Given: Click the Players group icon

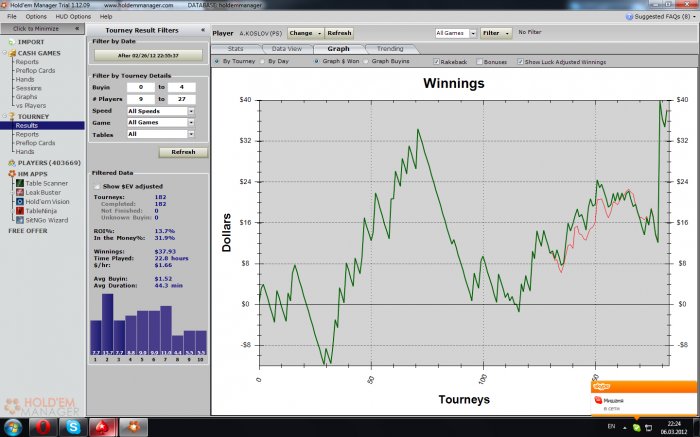Looking at the screenshot, I should tap(12, 163).
